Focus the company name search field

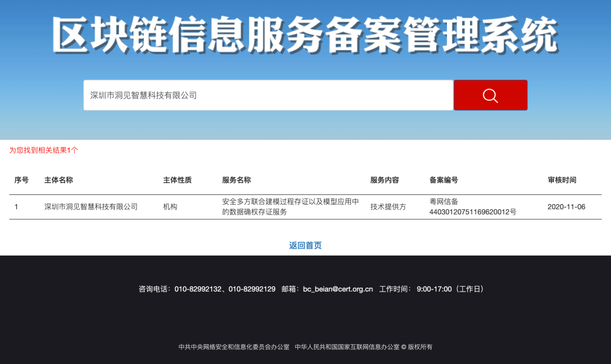[268, 95]
